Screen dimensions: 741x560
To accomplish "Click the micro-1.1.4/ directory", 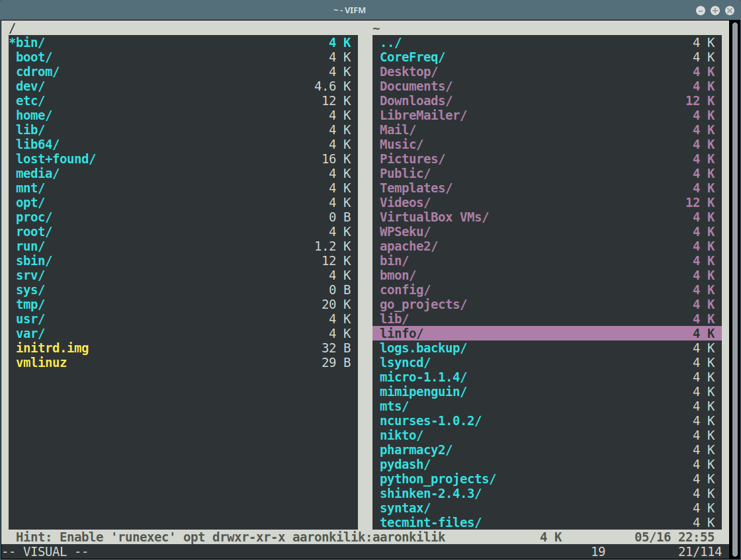I will pos(546,378).
